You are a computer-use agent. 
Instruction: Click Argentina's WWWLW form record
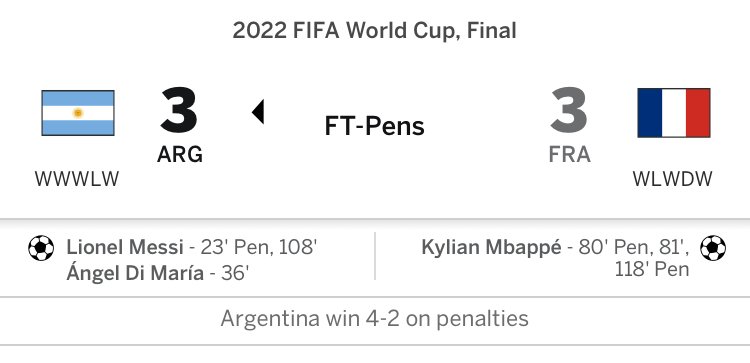tap(77, 179)
